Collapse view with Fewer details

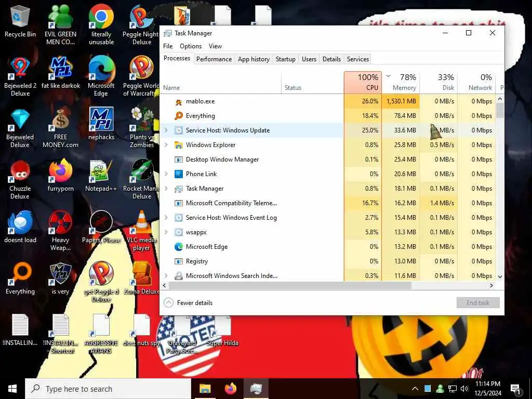point(188,303)
